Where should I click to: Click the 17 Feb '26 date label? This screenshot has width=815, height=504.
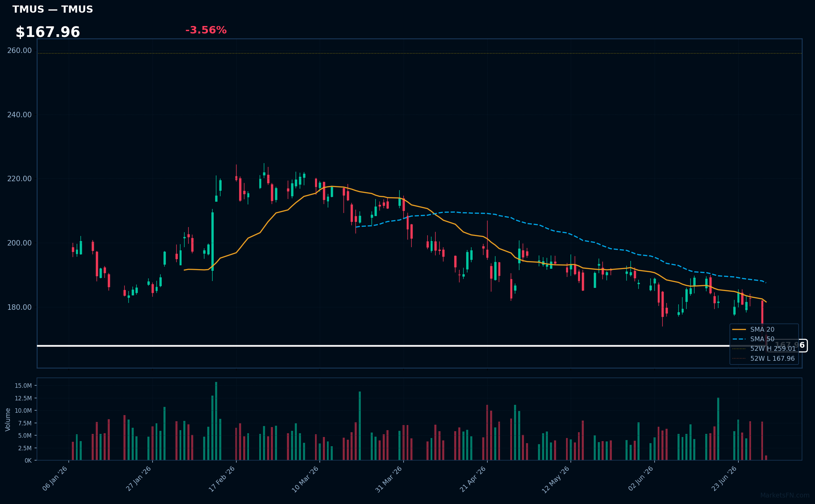(x=222, y=479)
